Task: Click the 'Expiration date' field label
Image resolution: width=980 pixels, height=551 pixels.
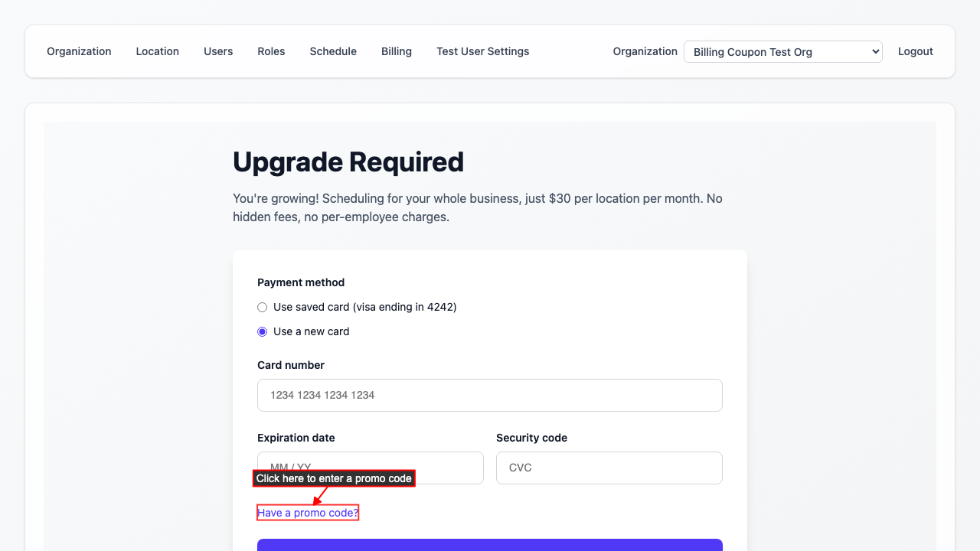Action: (296, 438)
